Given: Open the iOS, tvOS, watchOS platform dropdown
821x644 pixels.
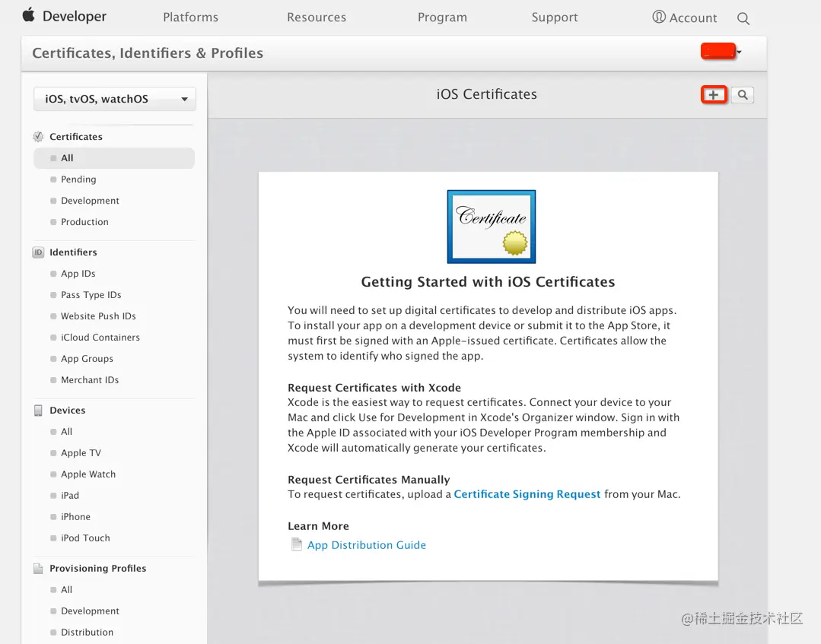Looking at the screenshot, I should tap(115, 99).
